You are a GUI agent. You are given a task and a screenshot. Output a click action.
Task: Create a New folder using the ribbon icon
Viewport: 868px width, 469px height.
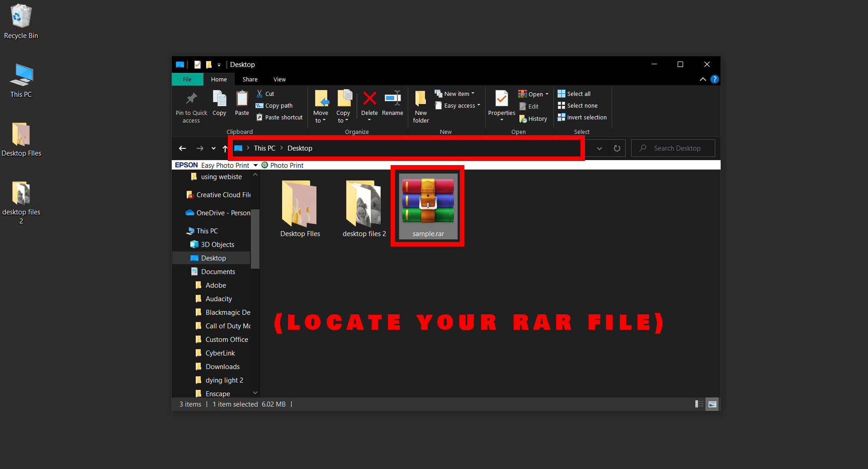[x=420, y=106]
